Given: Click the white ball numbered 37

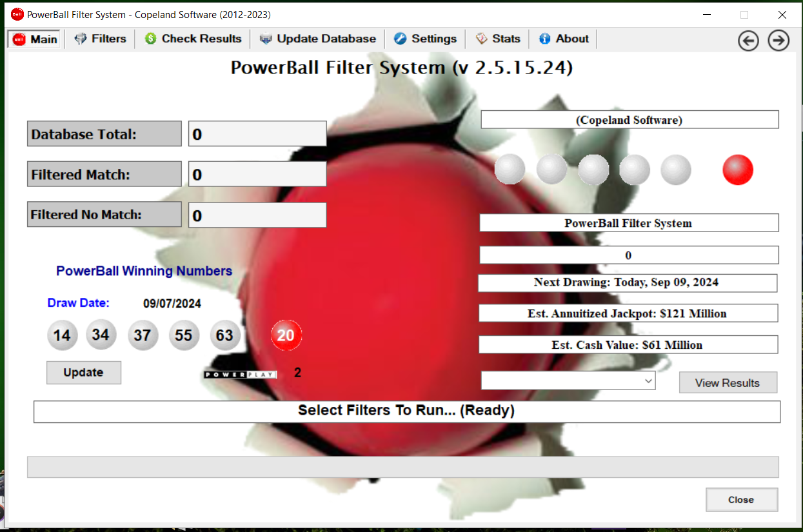Looking at the screenshot, I should [x=143, y=335].
